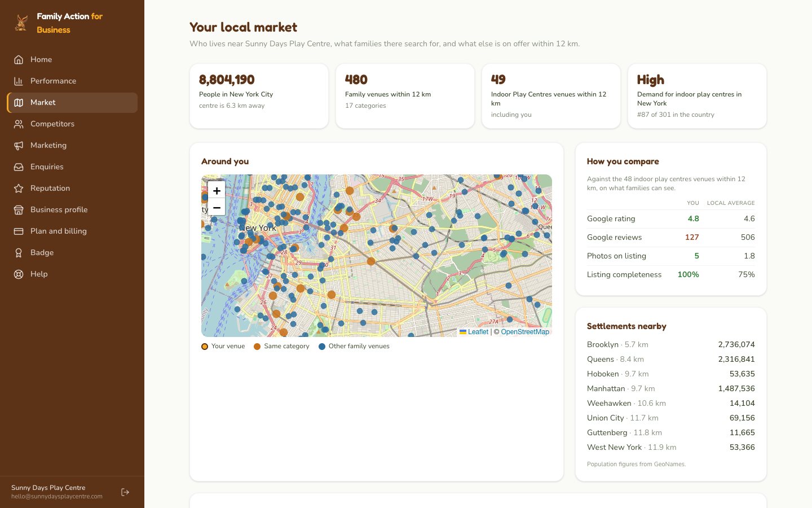This screenshot has height=508, width=812.
Task: Click the High demand card
Action: pos(697,96)
